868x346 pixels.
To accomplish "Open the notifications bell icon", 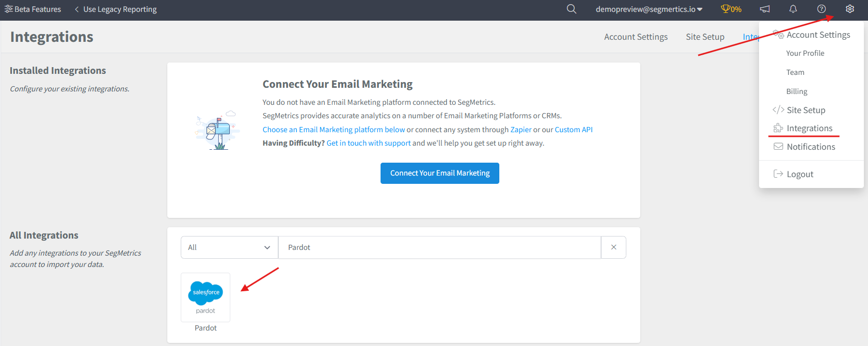I will pyautogui.click(x=793, y=9).
